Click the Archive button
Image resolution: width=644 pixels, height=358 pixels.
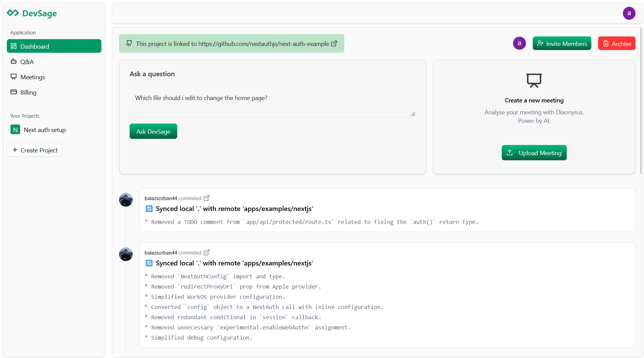[616, 43]
